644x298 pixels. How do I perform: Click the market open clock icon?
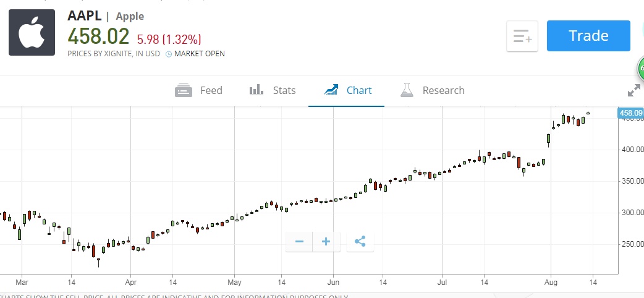pos(168,54)
